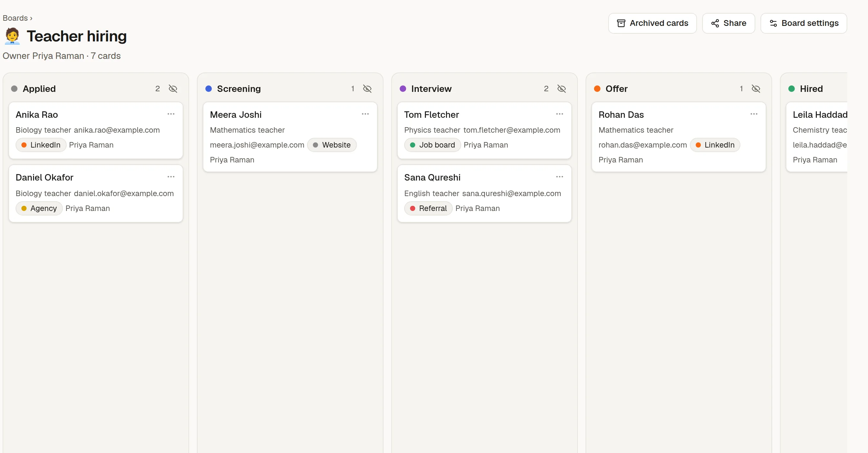Open Leila Haddad candidate name
Screen dimensions: 868x453
[820, 115]
